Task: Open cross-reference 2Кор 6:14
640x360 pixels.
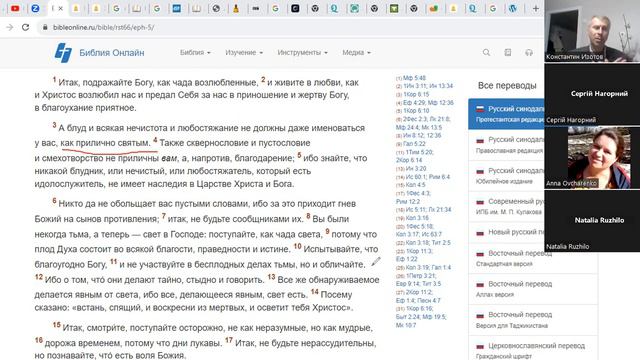Action: click(x=409, y=160)
